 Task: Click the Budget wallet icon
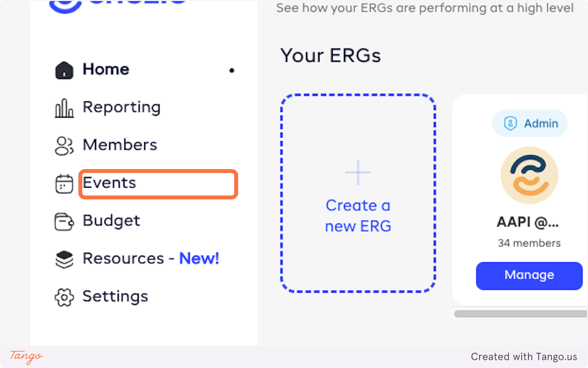click(x=64, y=221)
